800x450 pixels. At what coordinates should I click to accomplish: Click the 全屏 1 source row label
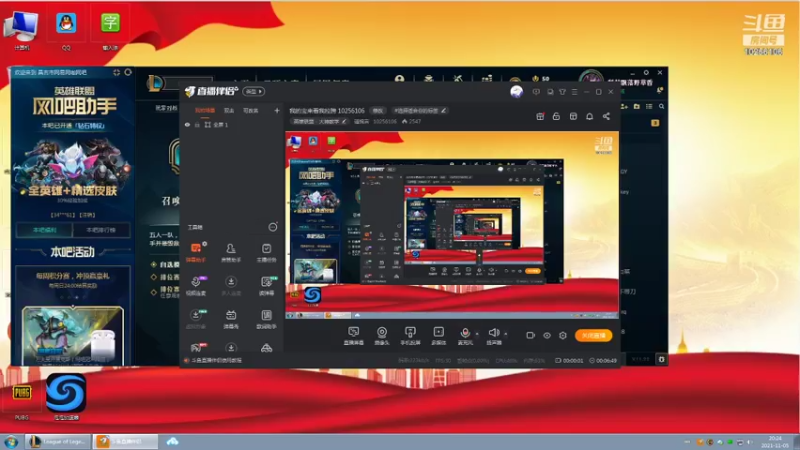click(220, 124)
